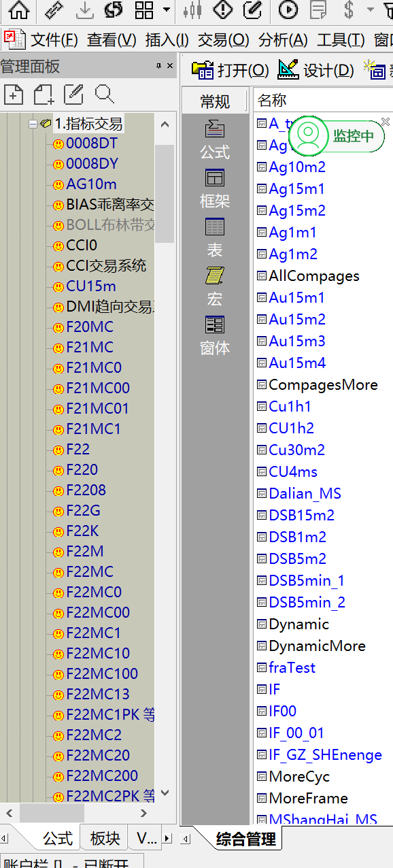Click the Home icon in top toolbar

pos(18,10)
